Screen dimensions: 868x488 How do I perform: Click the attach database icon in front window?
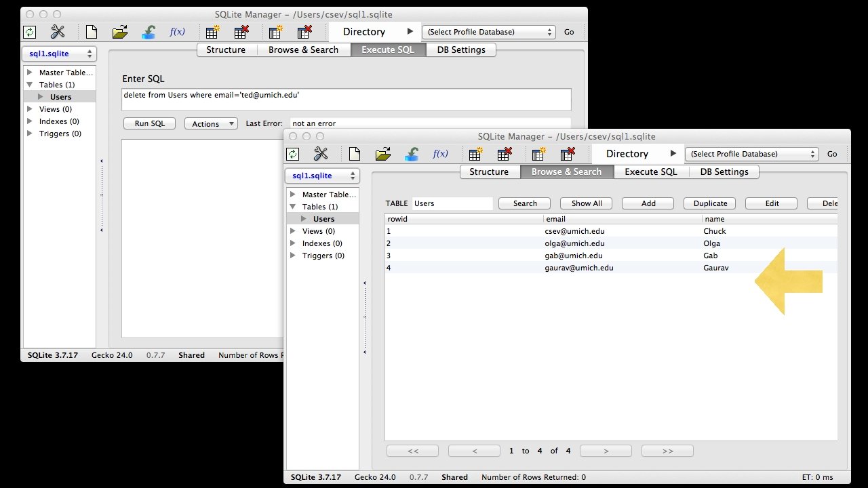[412, 154]
